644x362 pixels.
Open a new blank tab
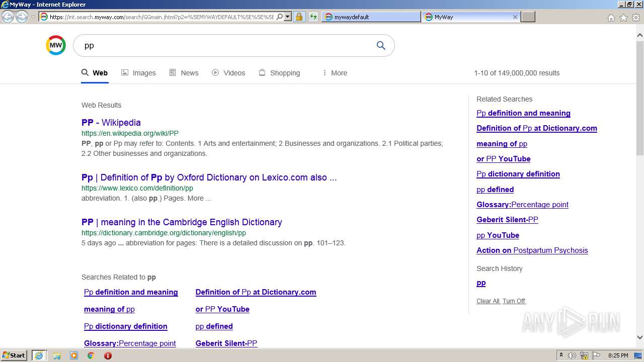528,17
